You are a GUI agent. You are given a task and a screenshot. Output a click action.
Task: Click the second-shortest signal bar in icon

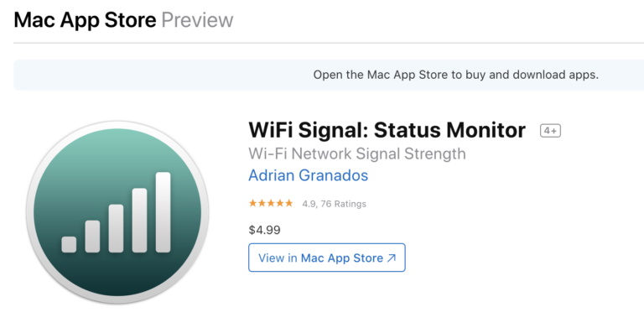pyautogui.click(x=92, y=237)
